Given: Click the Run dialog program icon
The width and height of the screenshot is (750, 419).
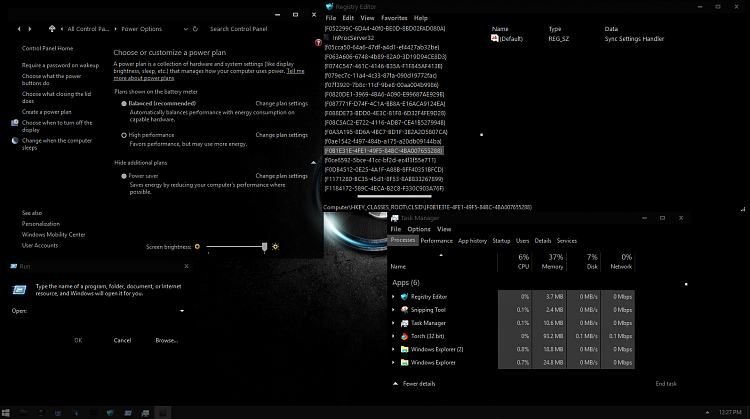Looking at the screenshot, I should (x=19, y=289).
